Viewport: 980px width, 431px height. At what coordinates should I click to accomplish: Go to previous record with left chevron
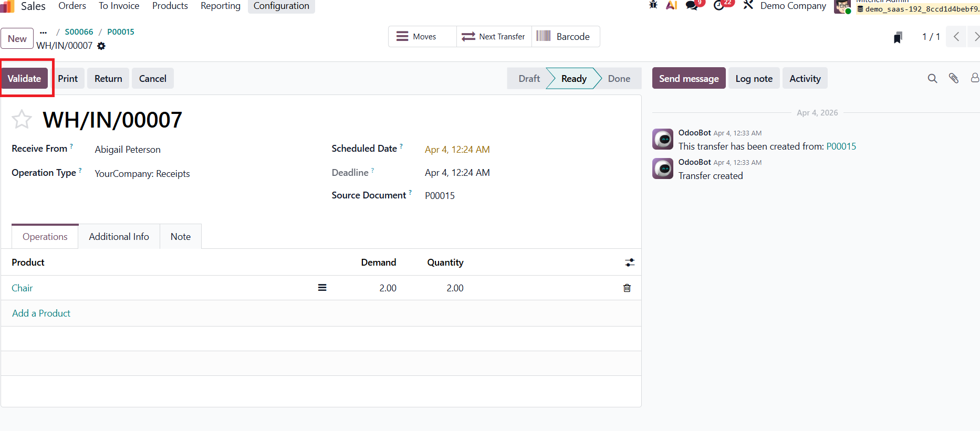956,37
